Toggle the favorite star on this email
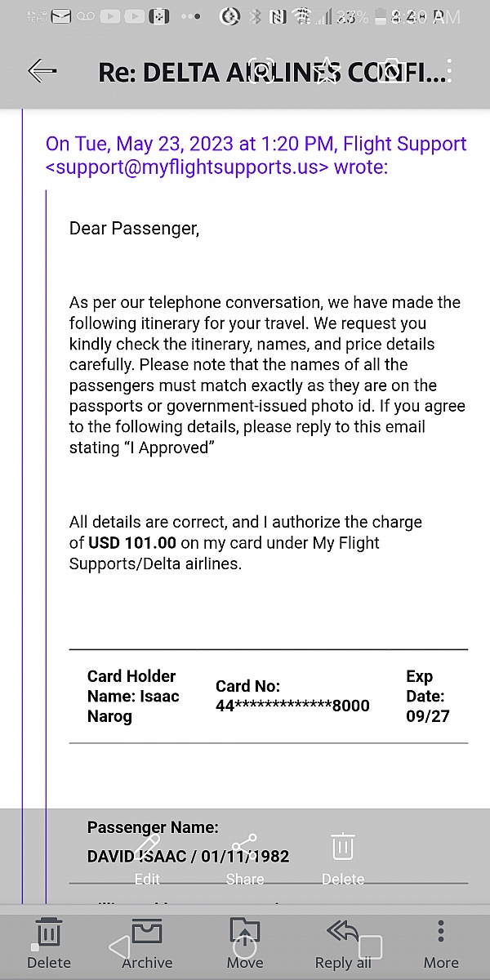 click(x=326, y=71)
